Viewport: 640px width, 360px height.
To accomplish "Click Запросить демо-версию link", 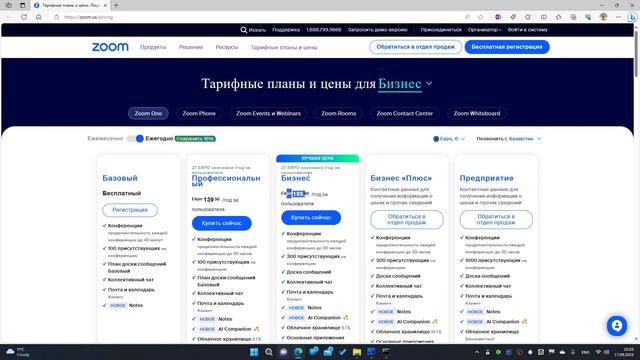I will point(378,30).
